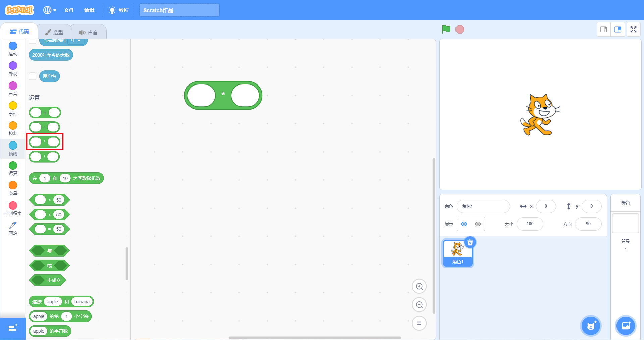Screen dimensions: 644x340
Task: Open the language globe menu
Action: (50, 10)
